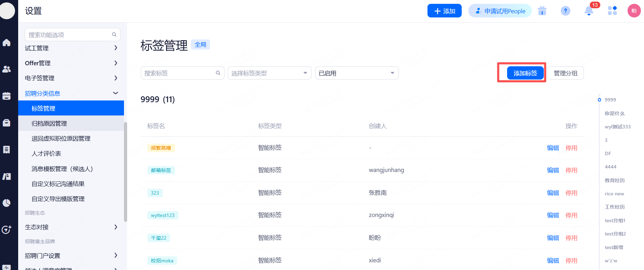The image size is (644, 270).
Task: Open the candidates people icon in sidebar
Action: (x=7, y=69)
